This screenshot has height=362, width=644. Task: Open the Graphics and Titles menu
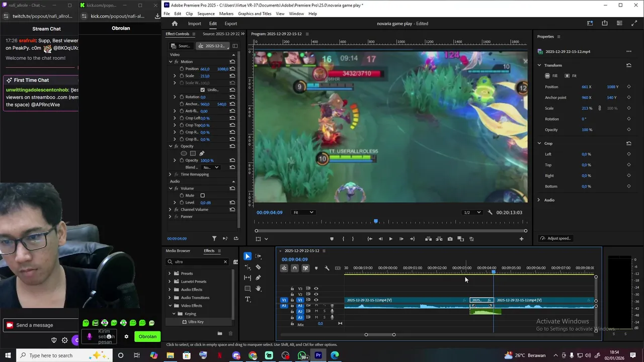point(255,14)
